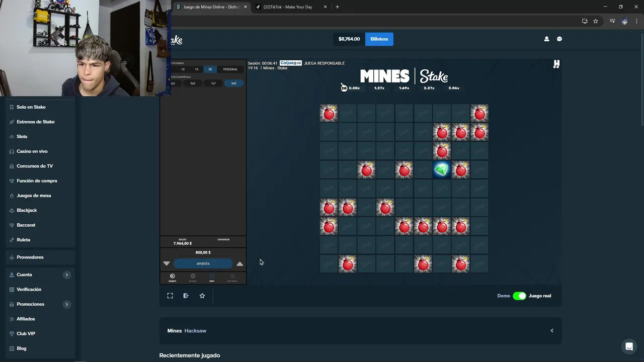Screen dimensions: 644x362
Task: Add game to favorites with star icon
Action: click(202, 296)
